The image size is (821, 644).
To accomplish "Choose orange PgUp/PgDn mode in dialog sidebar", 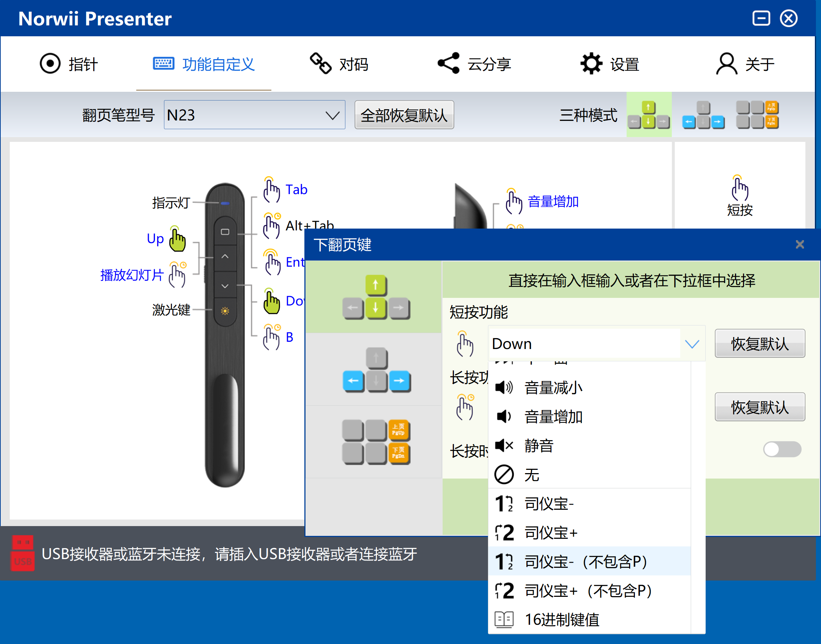I will pos(373,442).
